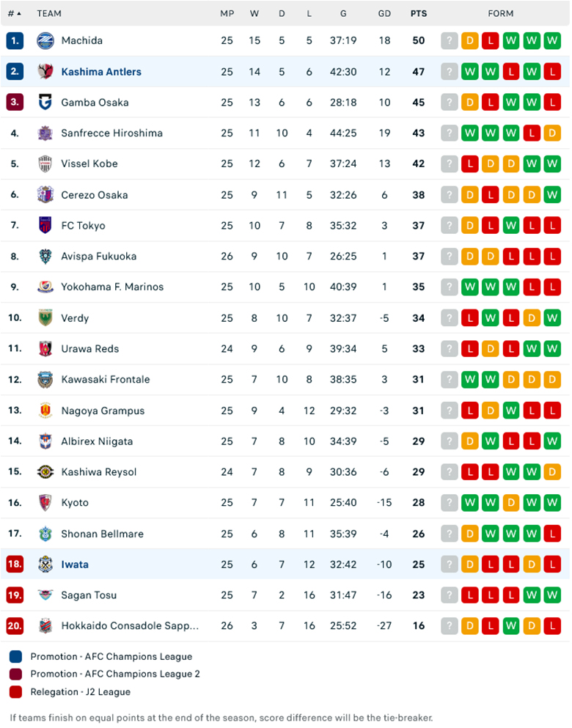572x728 pixels.
Task: Click the Sagan Tosu club crest
Action: click(45, 595)
